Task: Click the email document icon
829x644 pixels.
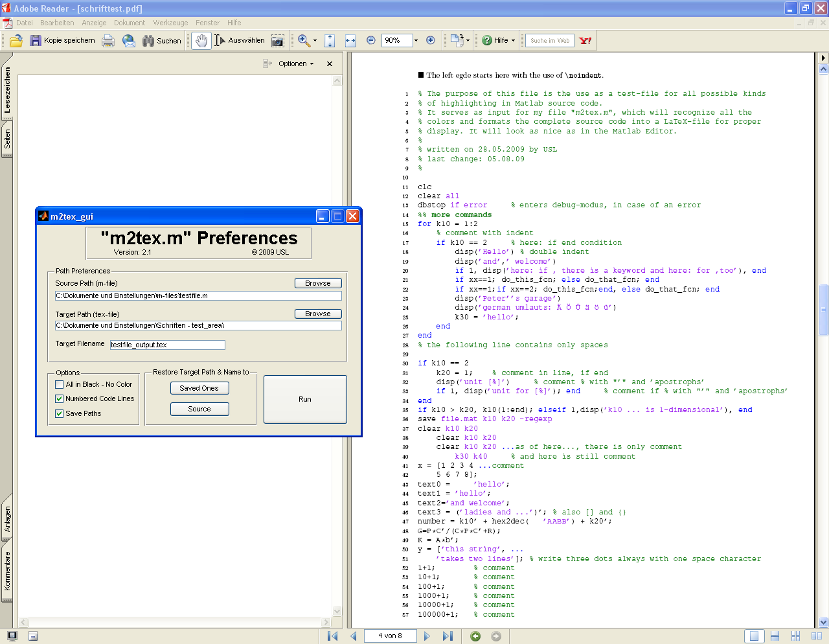Action: coord(129,40)
